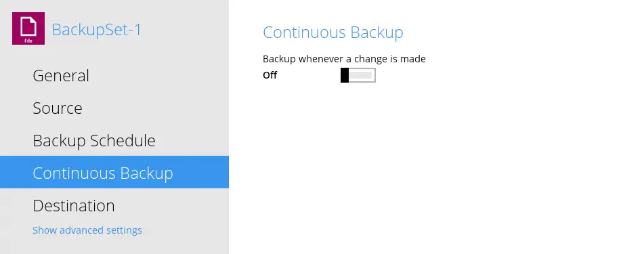Click the small 'File' caption under the icon
The width and height of the screenshot is (644, 254).
tap(28, 41)
